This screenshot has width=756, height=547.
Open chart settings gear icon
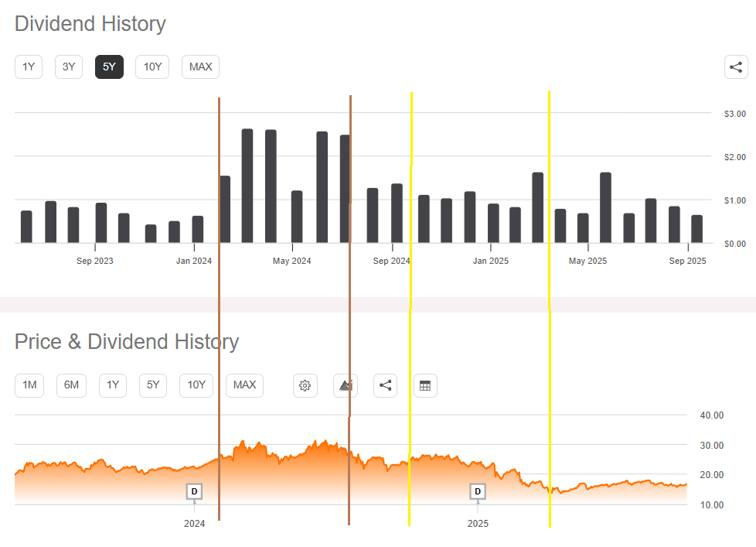(305, 385)
